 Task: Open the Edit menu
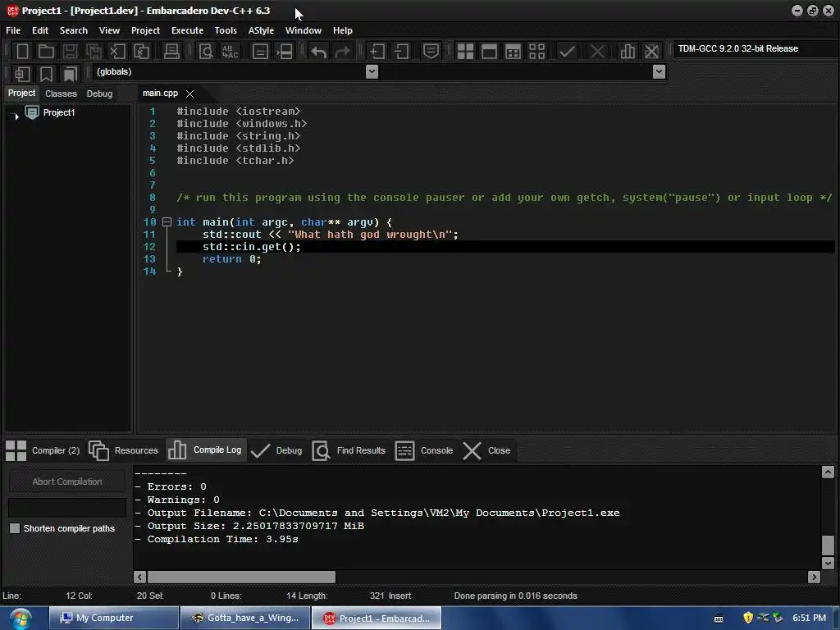(40, 30)
